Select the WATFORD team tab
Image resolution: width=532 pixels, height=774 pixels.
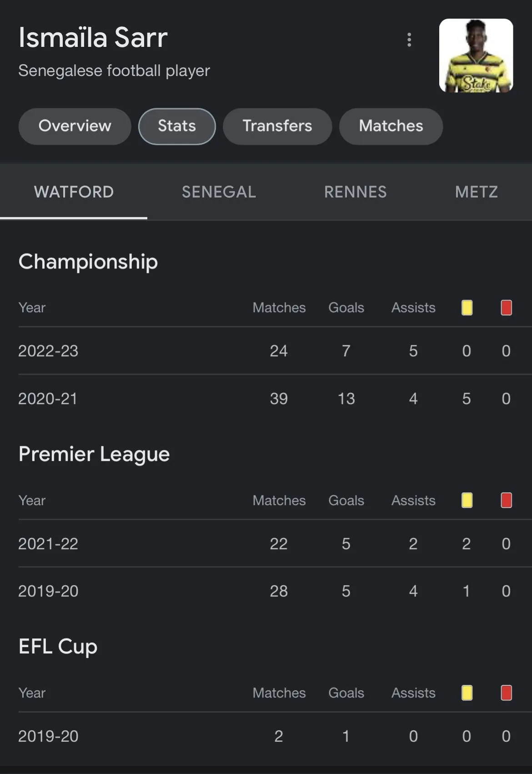[x=74, y=192]
